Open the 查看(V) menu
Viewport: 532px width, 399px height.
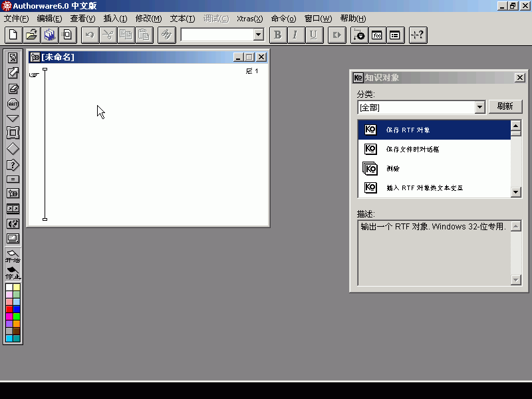(x=82, y=19)
